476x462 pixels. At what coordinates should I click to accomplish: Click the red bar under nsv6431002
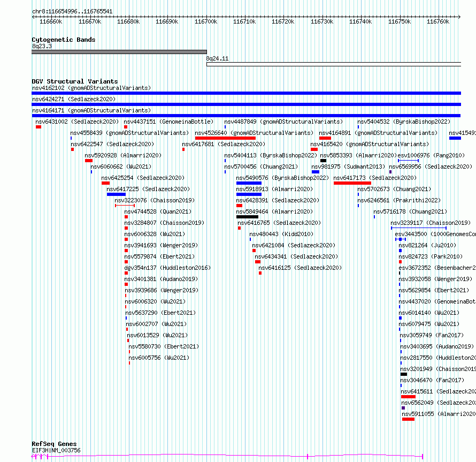[x=39, y=127]
